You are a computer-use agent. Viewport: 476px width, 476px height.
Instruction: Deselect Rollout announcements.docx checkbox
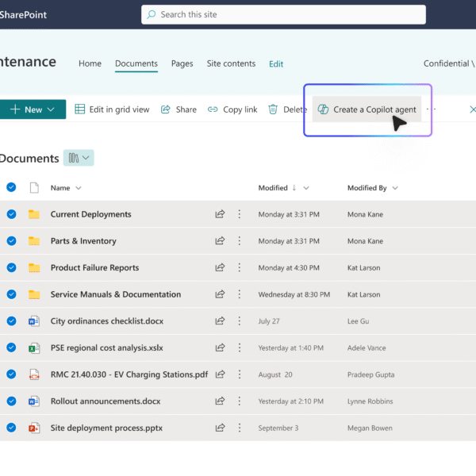11,401
